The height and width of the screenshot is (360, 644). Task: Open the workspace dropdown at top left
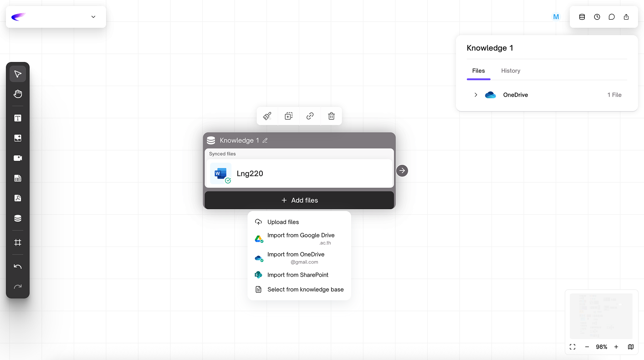tap(93, 17)
